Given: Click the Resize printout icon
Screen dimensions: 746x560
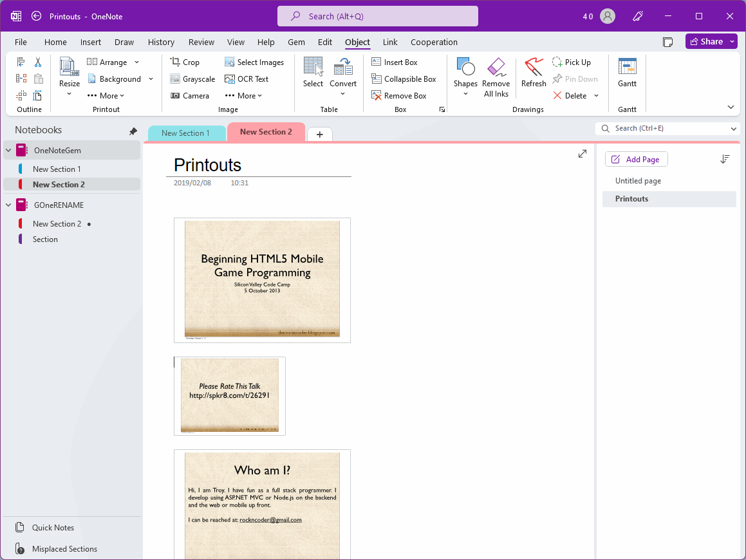Looking at the screenshot, I should pyautogui.click(x=69, y=67).
